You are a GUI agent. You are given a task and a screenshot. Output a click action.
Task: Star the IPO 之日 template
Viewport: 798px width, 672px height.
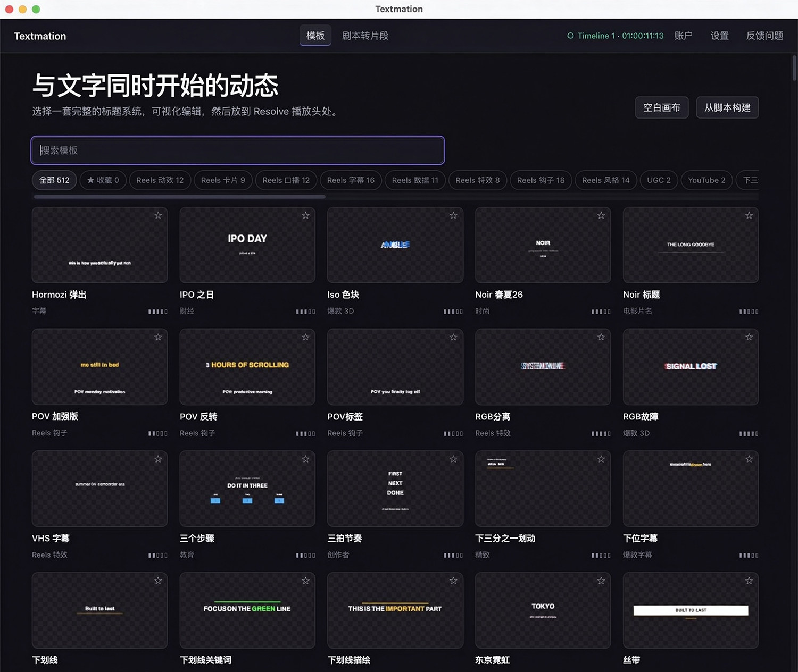[305, 215]
